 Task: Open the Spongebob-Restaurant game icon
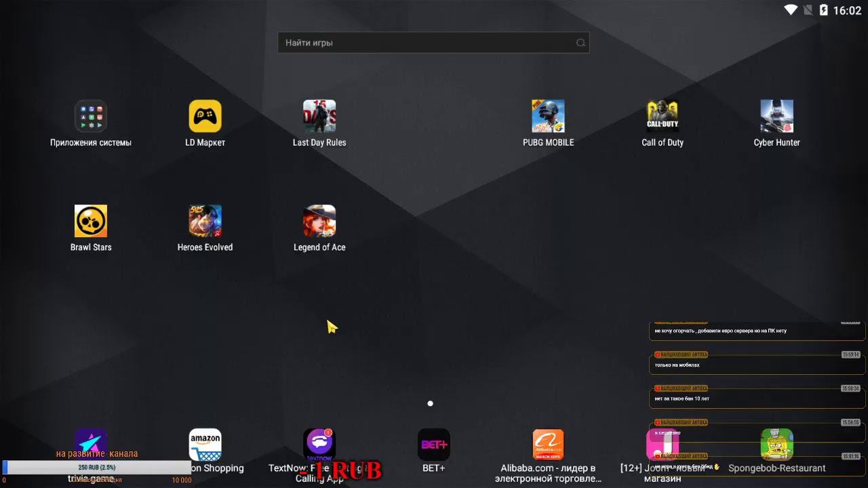(777, 445)
